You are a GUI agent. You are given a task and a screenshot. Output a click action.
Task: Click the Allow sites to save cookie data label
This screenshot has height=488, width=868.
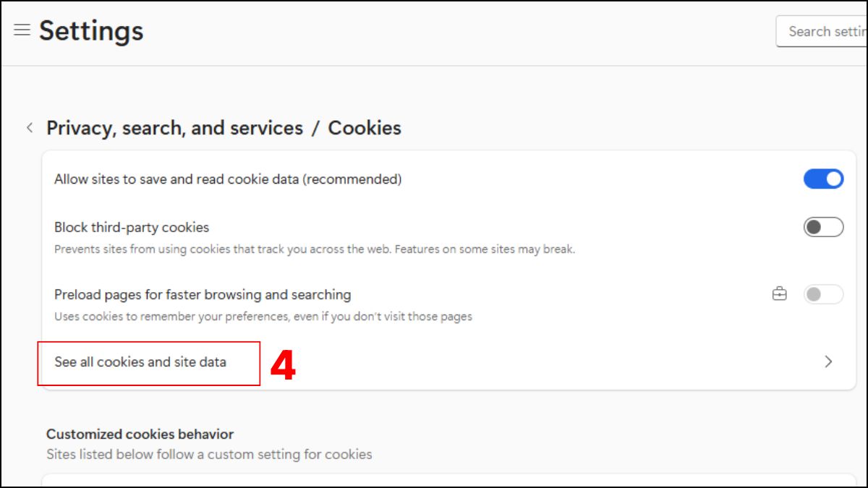click(228, 179)
